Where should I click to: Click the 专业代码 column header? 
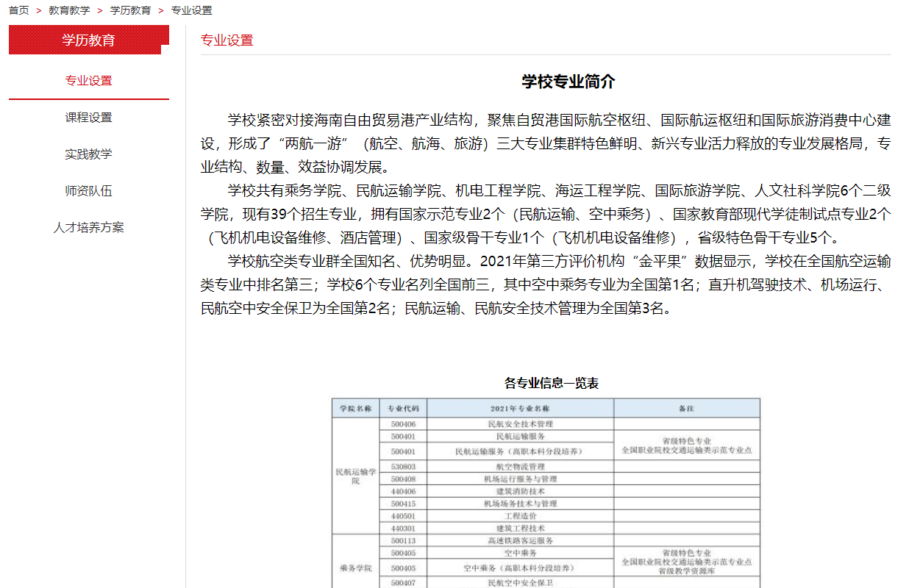tap(403, 408)
